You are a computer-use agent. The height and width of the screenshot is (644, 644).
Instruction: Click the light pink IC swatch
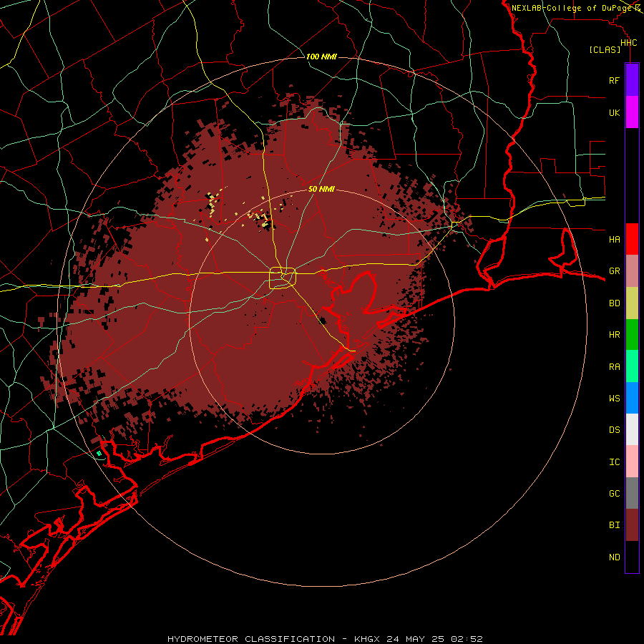tap(632, 462)
